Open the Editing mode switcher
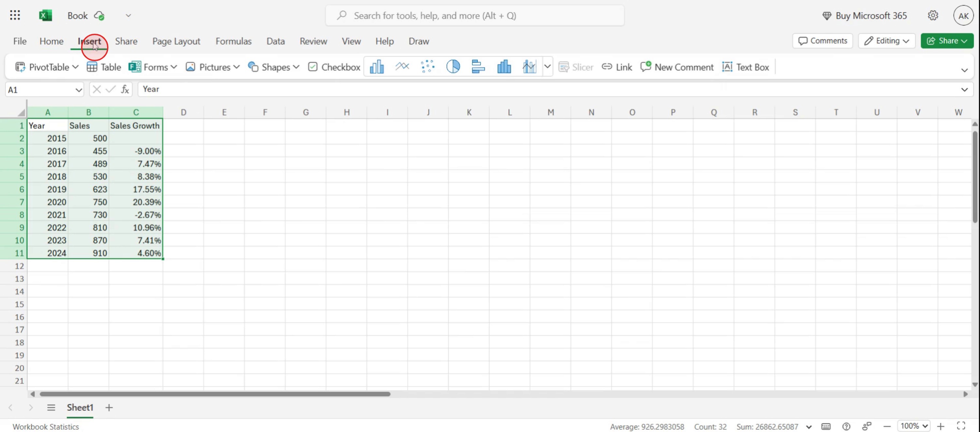The width and height of the screenshot is (980, 432). [x=886, y=41]
